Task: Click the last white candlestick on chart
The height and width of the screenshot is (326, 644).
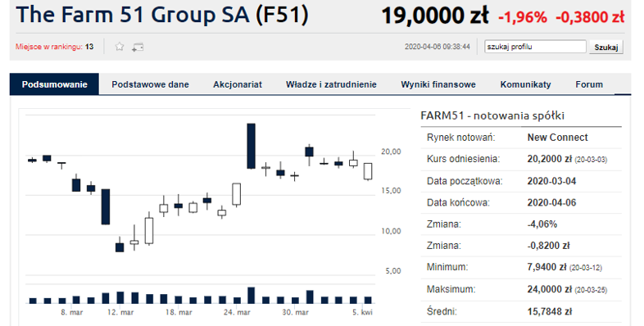Action: coord(368,171)
